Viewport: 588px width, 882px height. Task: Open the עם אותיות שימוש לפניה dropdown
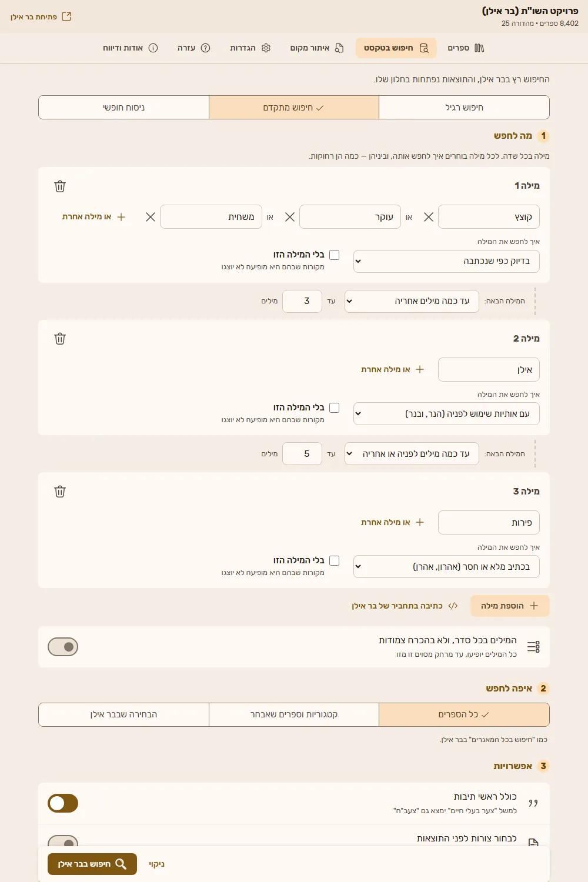(446, 413)
